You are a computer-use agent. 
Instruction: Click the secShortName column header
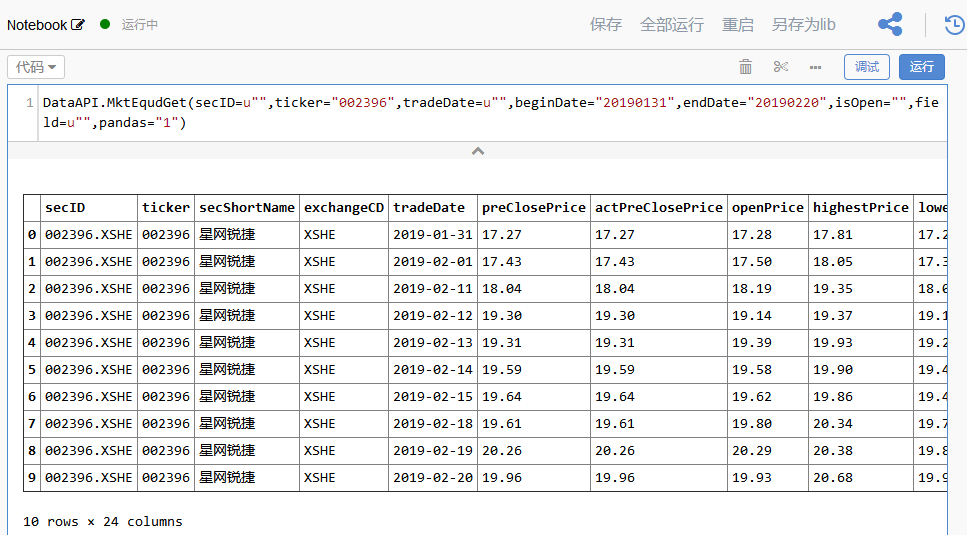pos(247,208)
